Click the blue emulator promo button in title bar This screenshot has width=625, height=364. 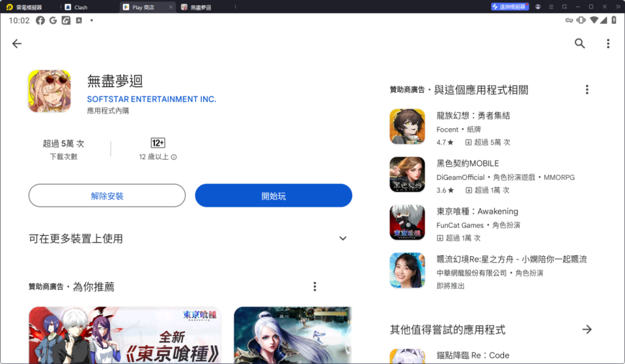click(510, 7)
